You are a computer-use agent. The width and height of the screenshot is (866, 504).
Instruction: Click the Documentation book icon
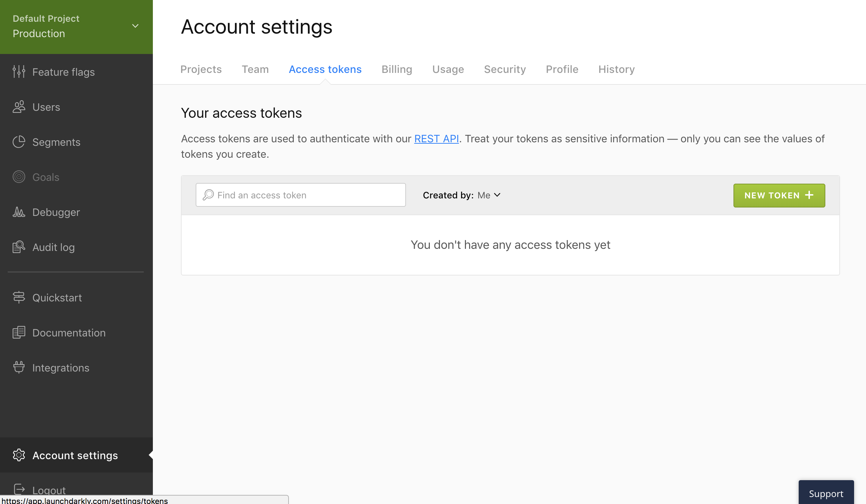coord(19,333)
